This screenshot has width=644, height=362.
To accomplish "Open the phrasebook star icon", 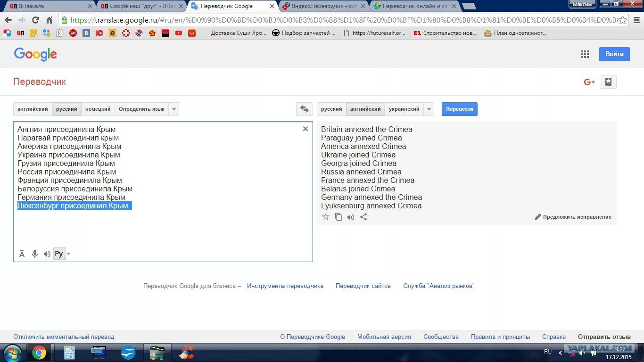I will click(x=608, y=82).
